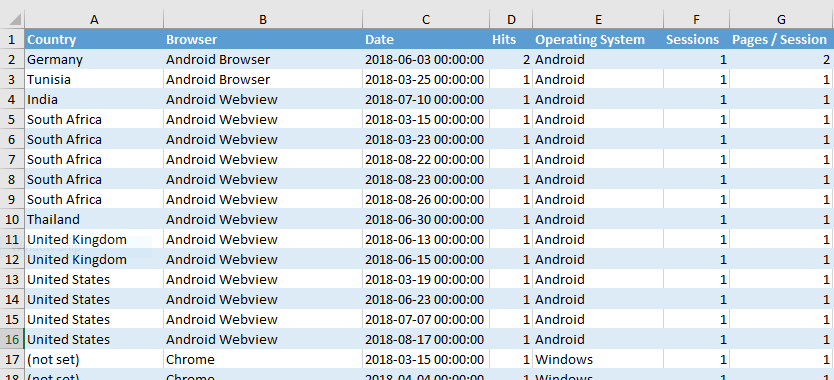The width and height of the screenshot is (834, 380).
Task: Select row 5 header
Action: (x=12, y=119)
